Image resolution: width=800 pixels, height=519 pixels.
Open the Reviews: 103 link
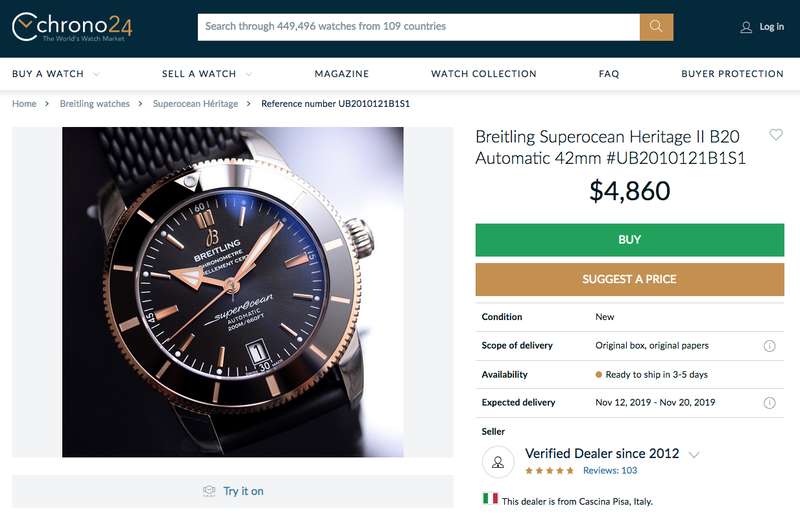[x=609, y=470]
